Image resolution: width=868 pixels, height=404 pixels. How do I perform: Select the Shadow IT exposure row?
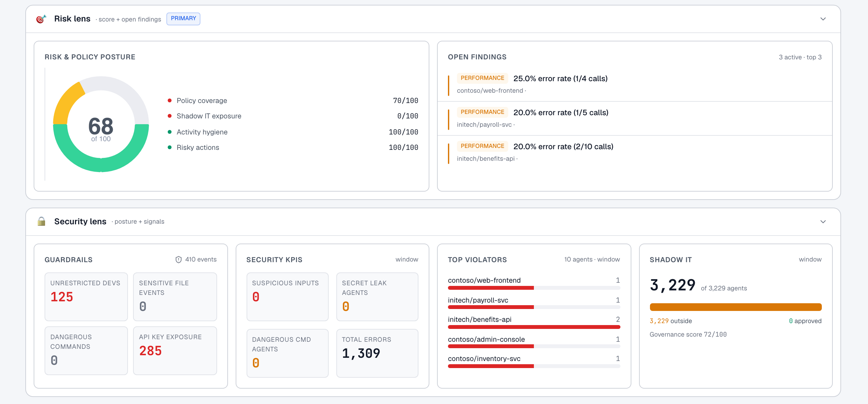[x=293, y=116]
